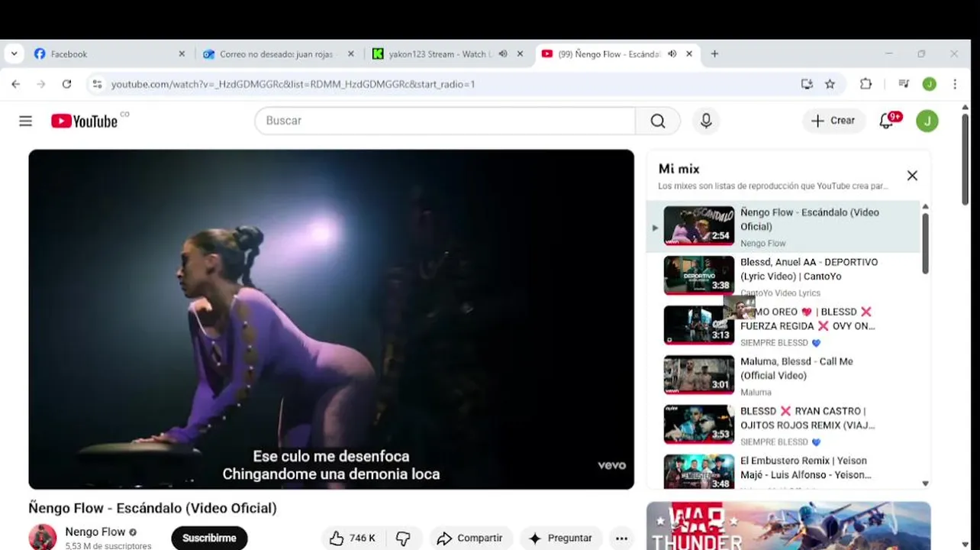Mute the yakon123 Stream tab audio
The width and height of the screenshot is (980, 550).
coord(503,54)
